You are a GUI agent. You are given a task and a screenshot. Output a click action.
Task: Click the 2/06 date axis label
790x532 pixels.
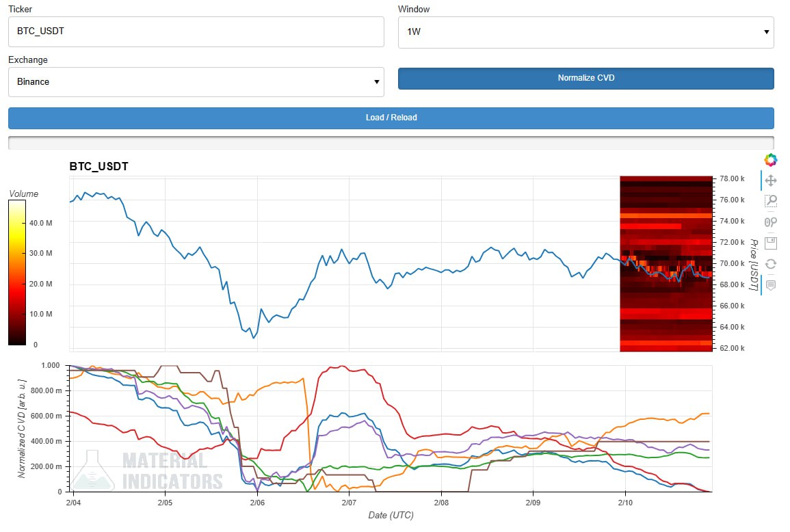coord(257,503)
